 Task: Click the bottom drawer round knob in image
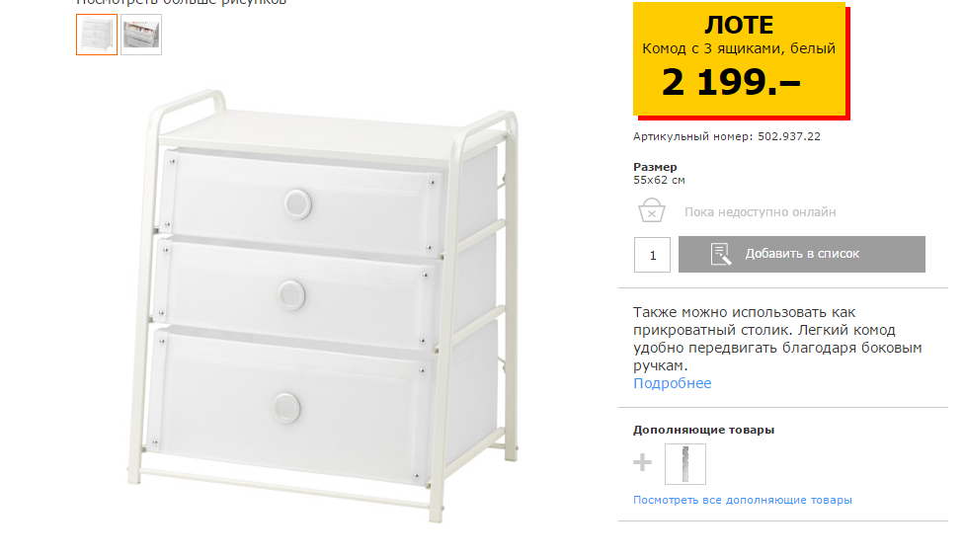286,408
